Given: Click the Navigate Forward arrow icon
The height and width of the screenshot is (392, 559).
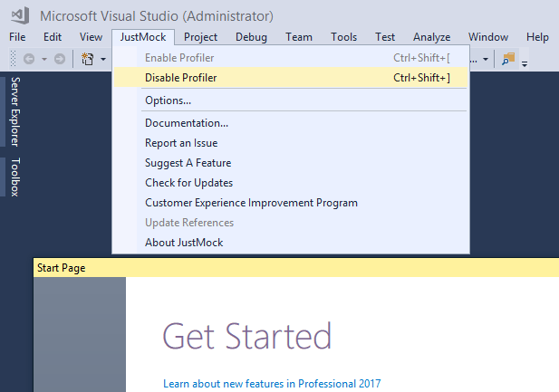Looking at the screenshot, I should pos(60,59).
